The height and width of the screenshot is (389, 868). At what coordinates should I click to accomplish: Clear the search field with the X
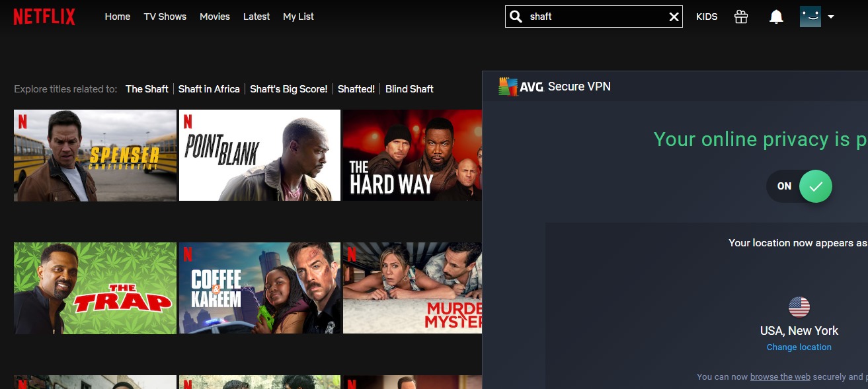[x=674, y=17]
